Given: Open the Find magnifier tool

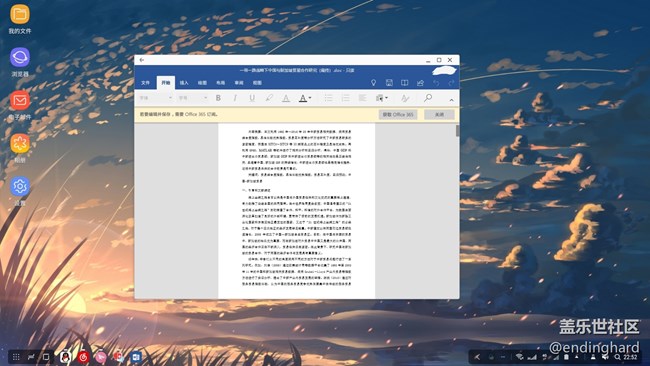Looking at the screenshot, I should (x=428, y=98).
